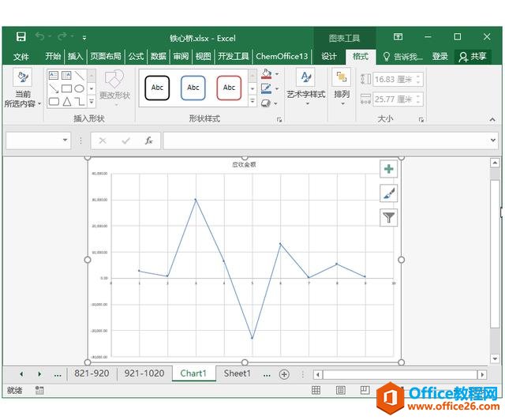Image resolution: width=505 pixels, height=420 pixels.
Task: Select the rectangle shape
Action: point(66,88)
